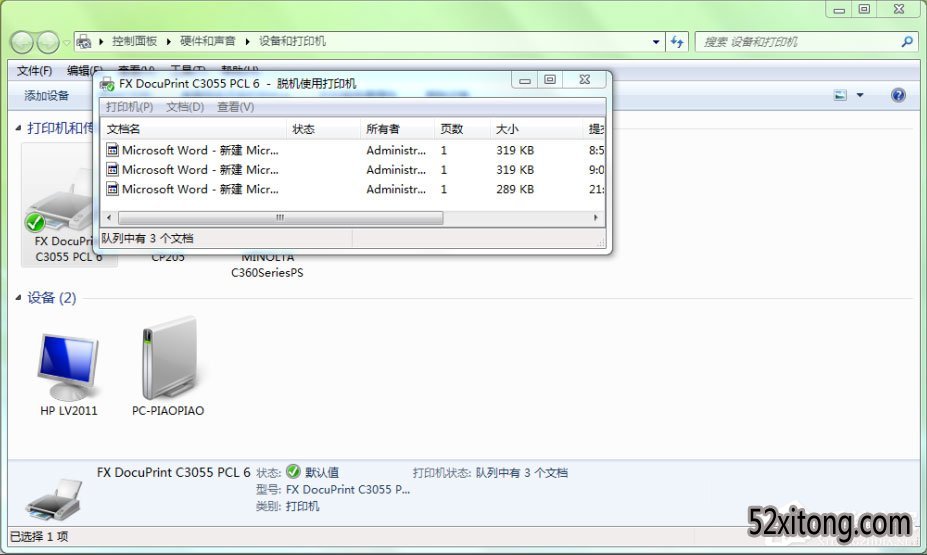Image resolution: width=927 pixels, height=555 pixels.
Task: Sort by the 页数 column header
Action: click(x=463, y=129)
